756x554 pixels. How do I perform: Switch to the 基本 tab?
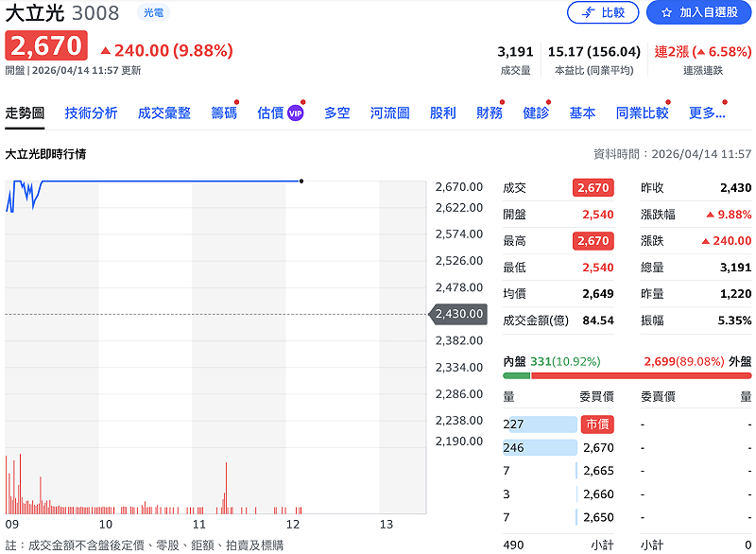582,113
